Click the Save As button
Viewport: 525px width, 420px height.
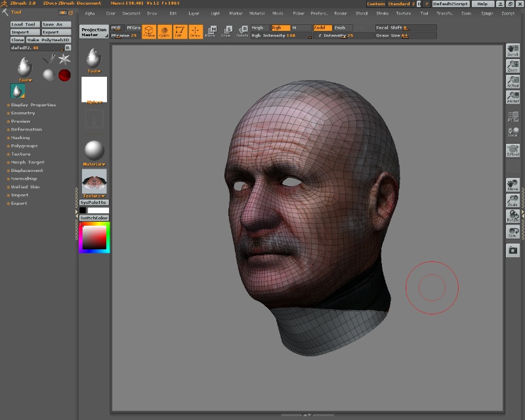pos(56,24)
